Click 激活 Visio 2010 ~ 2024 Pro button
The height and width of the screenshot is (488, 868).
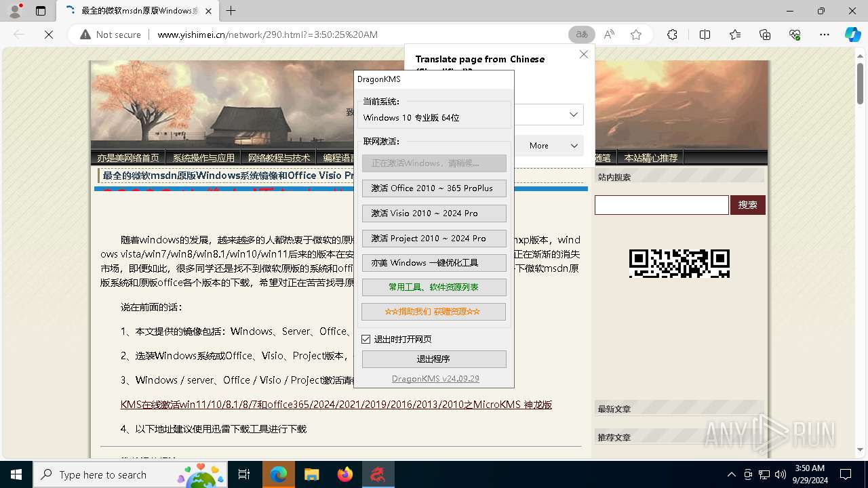click(x=434, y=213)
